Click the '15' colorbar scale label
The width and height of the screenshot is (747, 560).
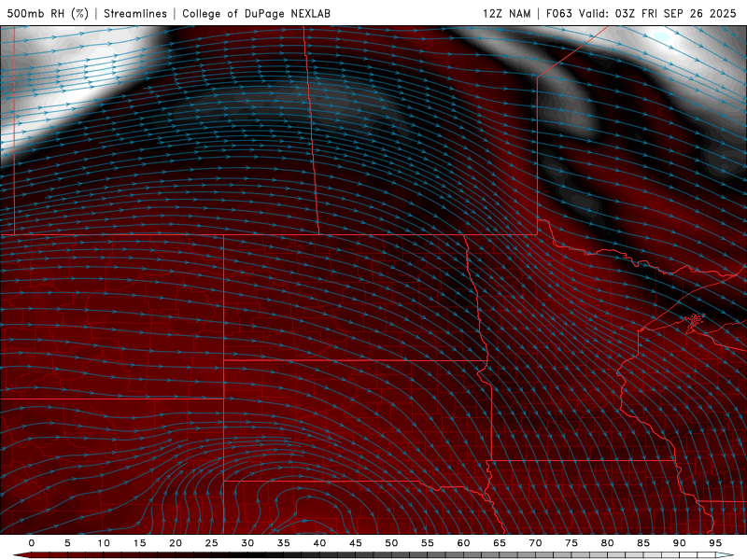(139, 543)
